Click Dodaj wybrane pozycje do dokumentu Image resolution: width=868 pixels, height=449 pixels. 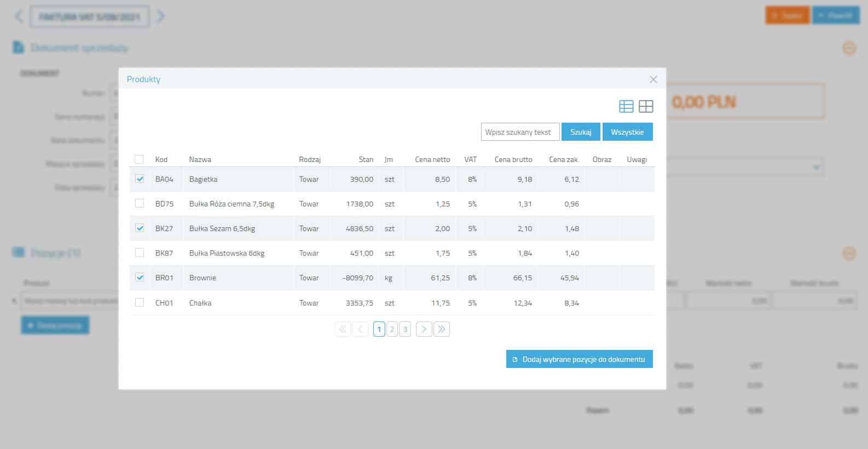(579, 359)
